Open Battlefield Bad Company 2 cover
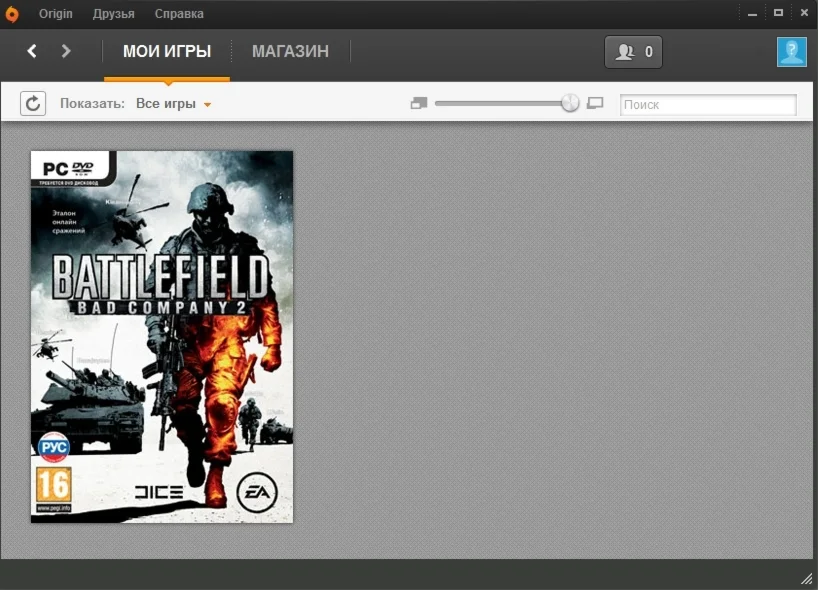Screen dimensions: 818x590 point(161,336)
